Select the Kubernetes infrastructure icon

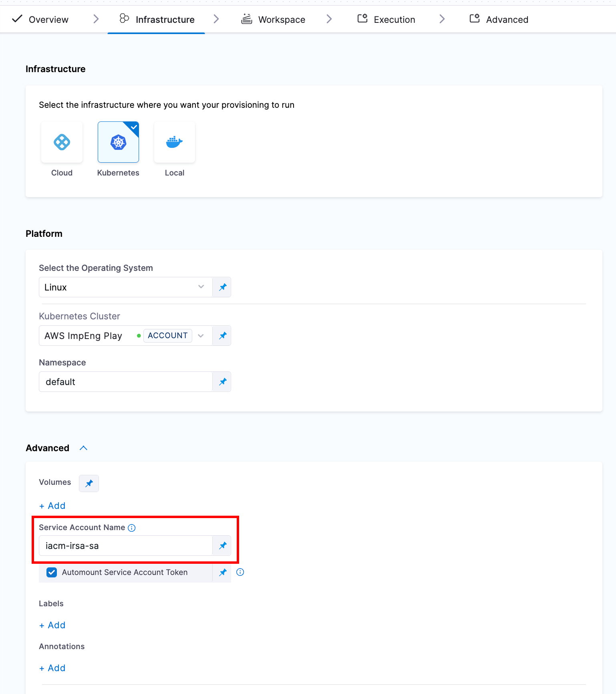tap(118, 142)
